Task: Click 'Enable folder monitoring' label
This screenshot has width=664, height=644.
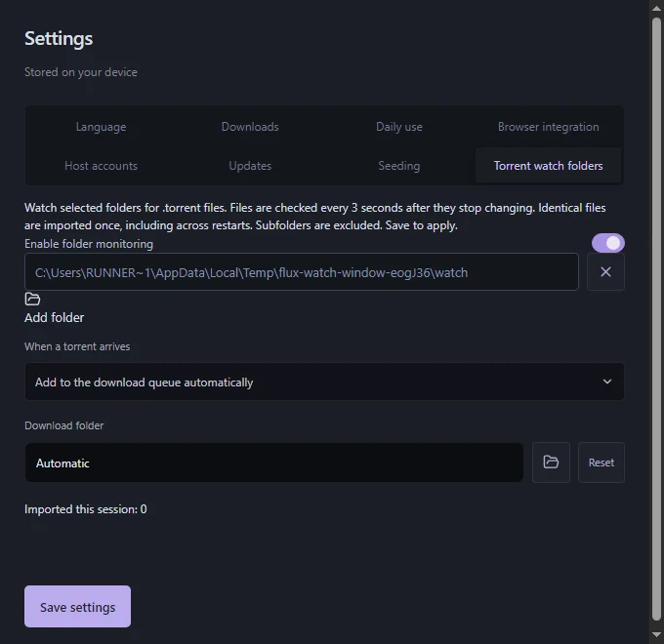Action: coord(89,244)
